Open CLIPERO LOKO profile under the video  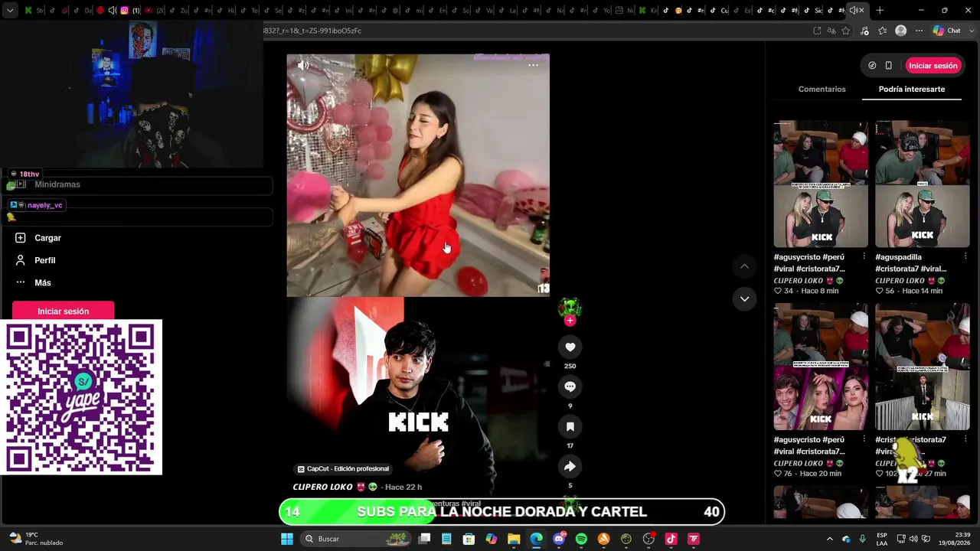[x=322, y=487]
